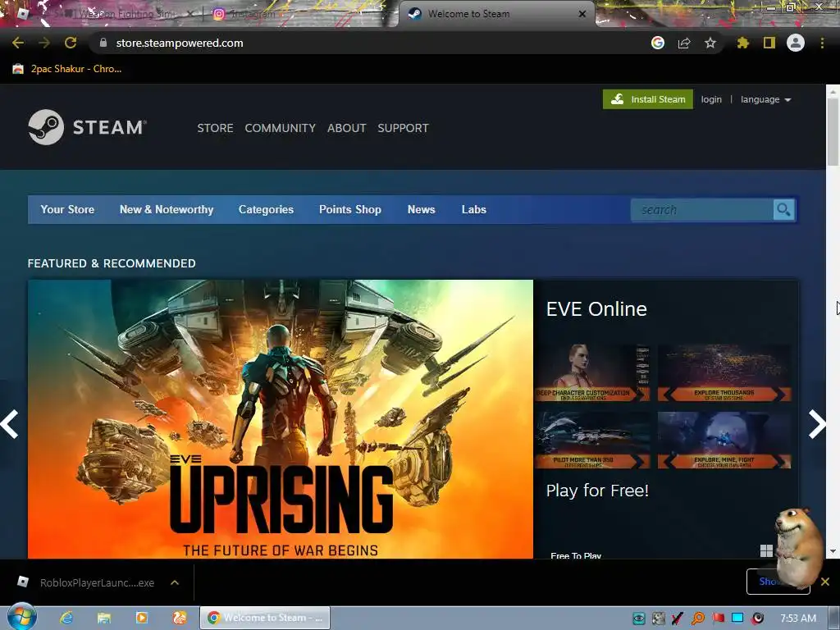This screenshot has width=840, height=630.
Task: Toggle the browser side panel icon
Action: (769, 43)
